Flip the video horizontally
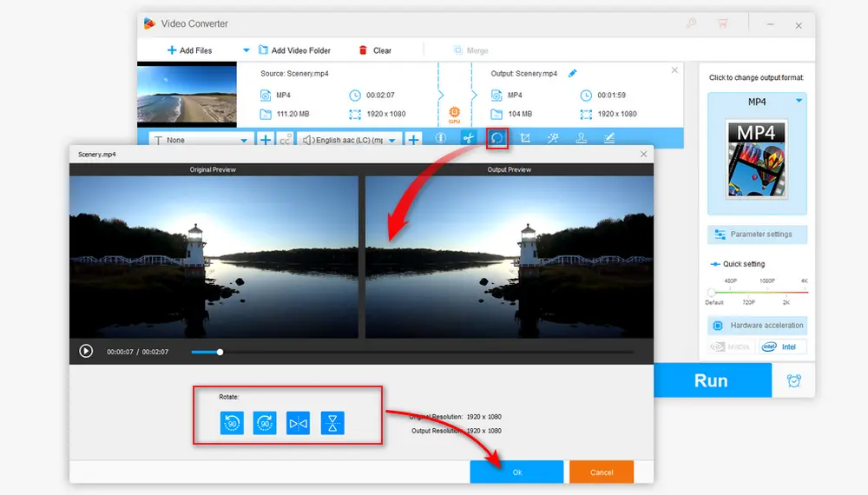Image resolution: width=868 pixels, height=495 pixels. (299, 423)
